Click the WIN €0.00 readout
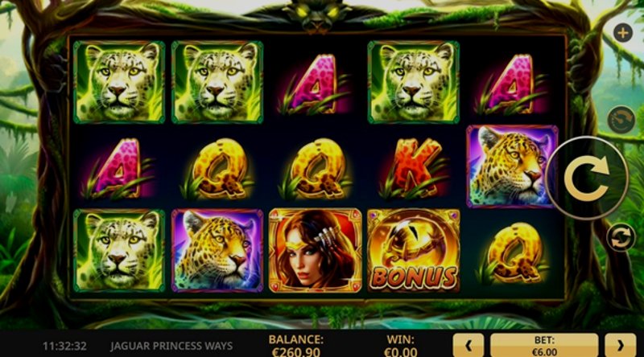This screenshot has height=357, width=644. 400,346
